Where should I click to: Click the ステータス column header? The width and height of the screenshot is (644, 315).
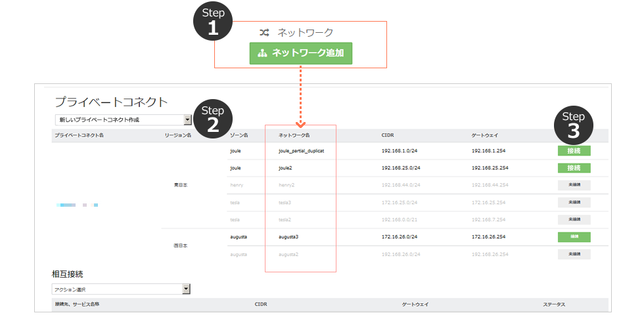(x=554, y=304)
